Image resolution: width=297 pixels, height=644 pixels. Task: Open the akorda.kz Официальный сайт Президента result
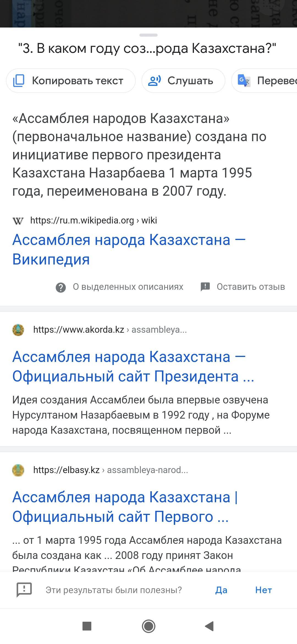(x=133, y=367)
